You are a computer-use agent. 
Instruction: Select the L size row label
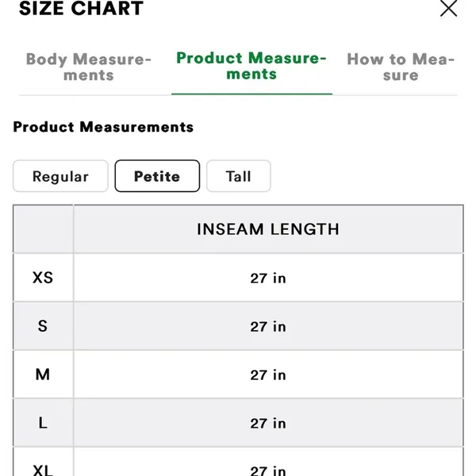click(x=43, y=423)
